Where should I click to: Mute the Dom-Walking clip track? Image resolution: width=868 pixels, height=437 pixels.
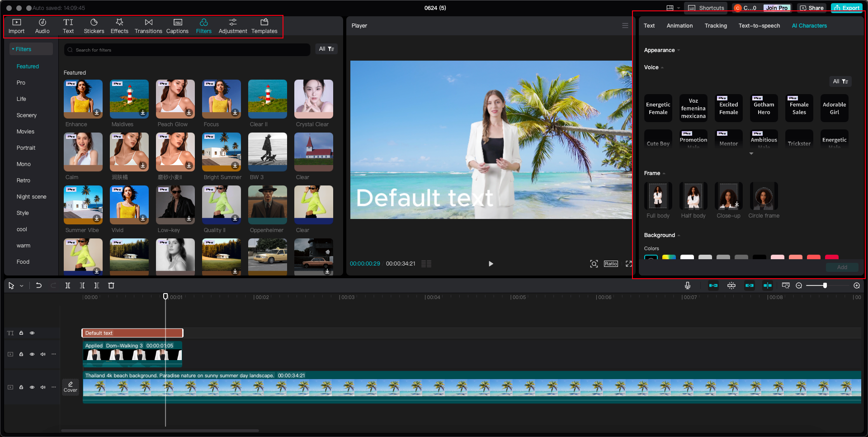(x=43, y=354)
